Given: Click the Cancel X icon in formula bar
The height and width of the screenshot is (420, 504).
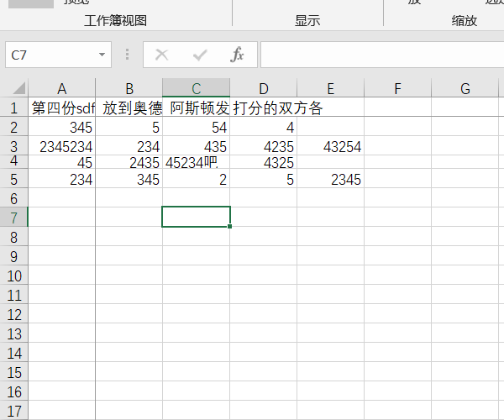Looking at the screenshot, I should click(x=161, y=55).
